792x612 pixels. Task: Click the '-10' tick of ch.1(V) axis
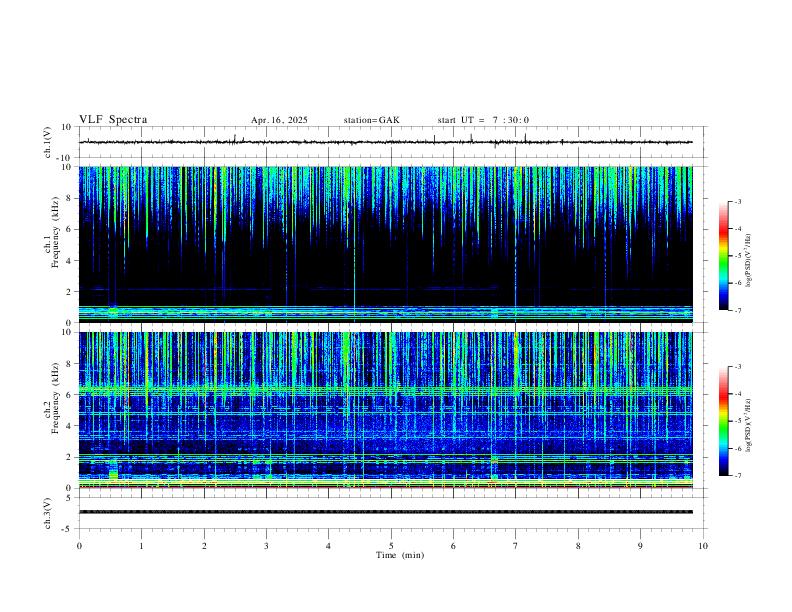pos(65,158)
